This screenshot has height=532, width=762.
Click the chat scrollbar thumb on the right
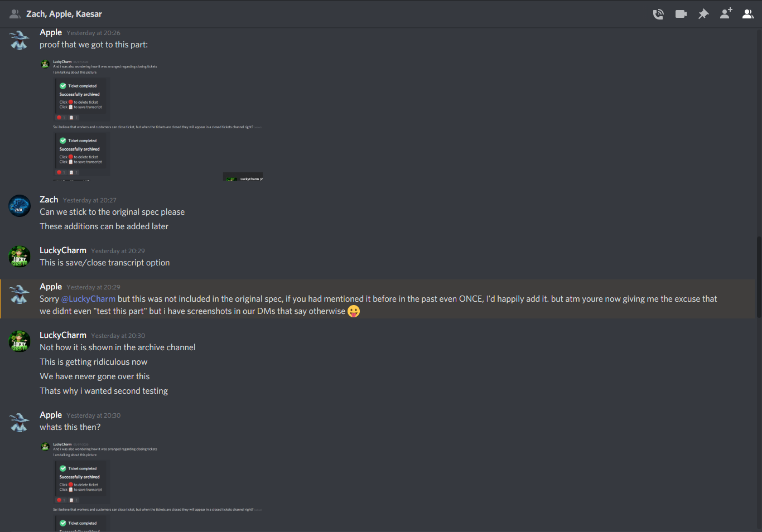click(x=758, y=277)
